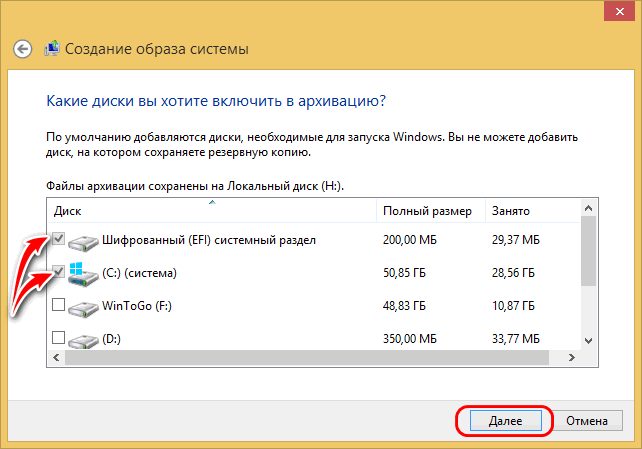The width and height of the screenshot is (642, 449).
Task: Click the Отмена button
Action: click(x=587, y=421)
